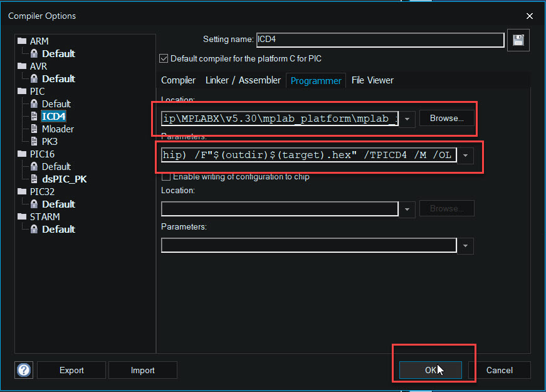This screenshot has width=546, height=392.
Task: Open the second Parameters dropdown arrow
Action: [465, 246]
